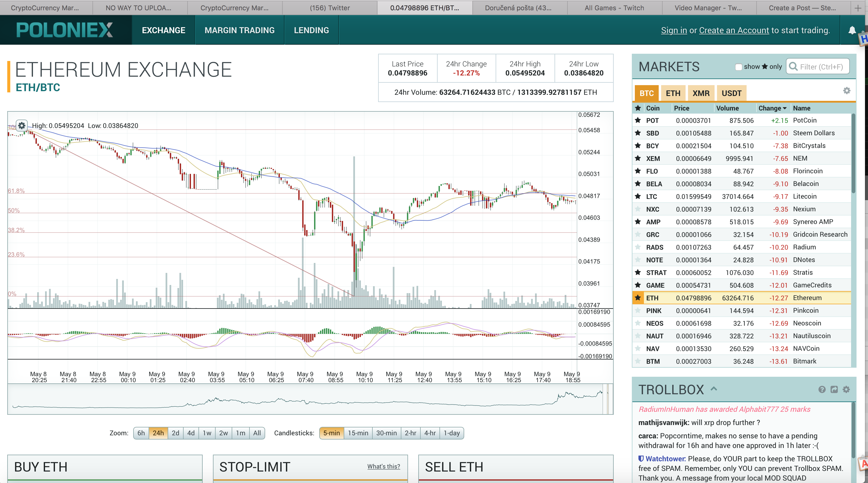The height and width of the screenshot is (483, 868).
Task: Switch to the Doručená pošta browser tab
Action: click(x=518, y=8)
